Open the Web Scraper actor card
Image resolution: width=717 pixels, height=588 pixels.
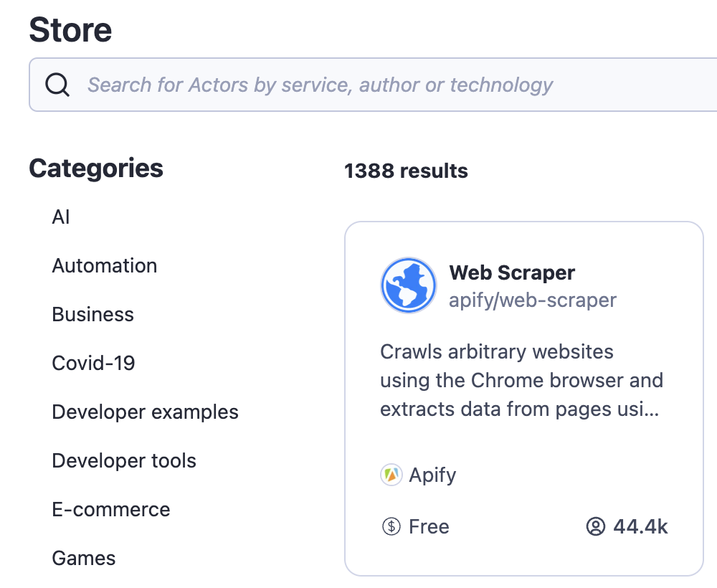tap(523, 399)
